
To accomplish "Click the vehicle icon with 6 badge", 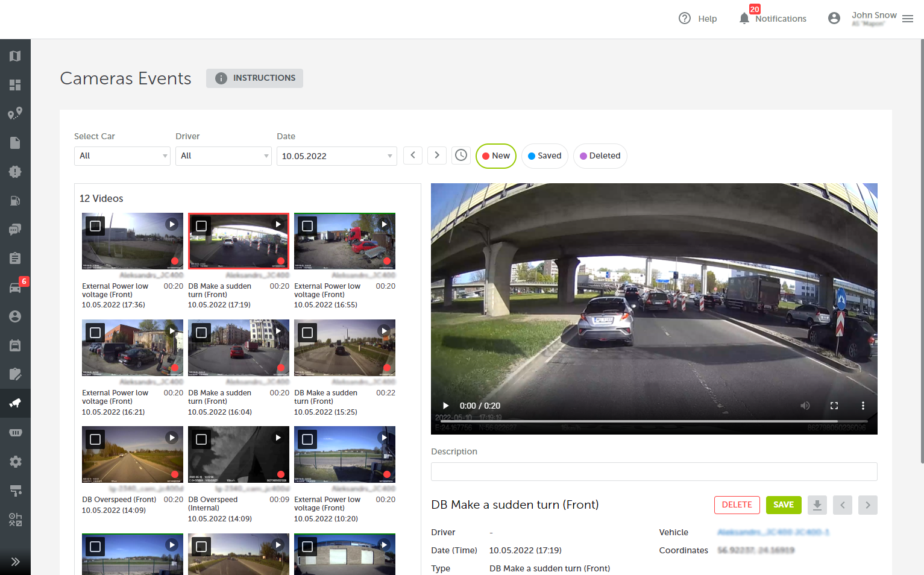I will tap(15, 287).
